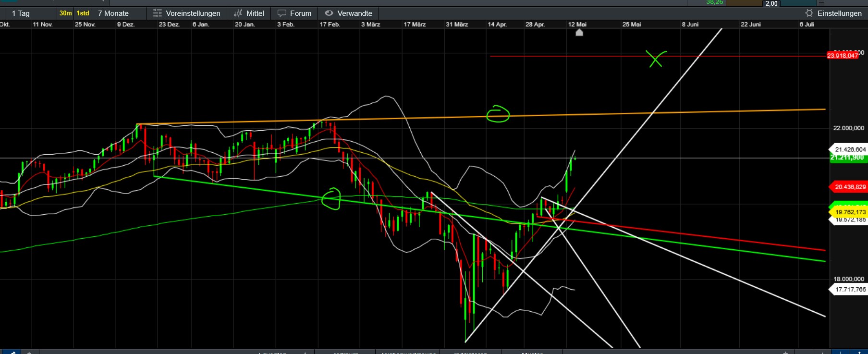Click the 12 Mai date on time axis
Screen dimensions: 868x354
[x=577, y=24]
